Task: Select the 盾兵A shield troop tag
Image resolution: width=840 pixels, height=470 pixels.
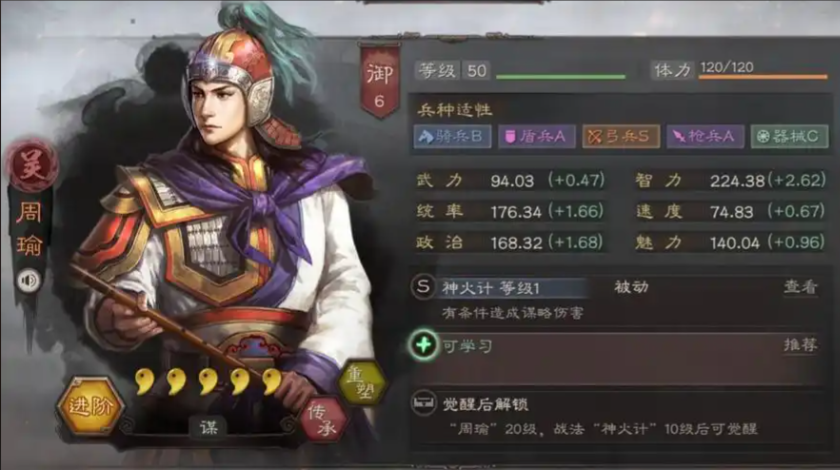Action: click(x=537, y=136)
